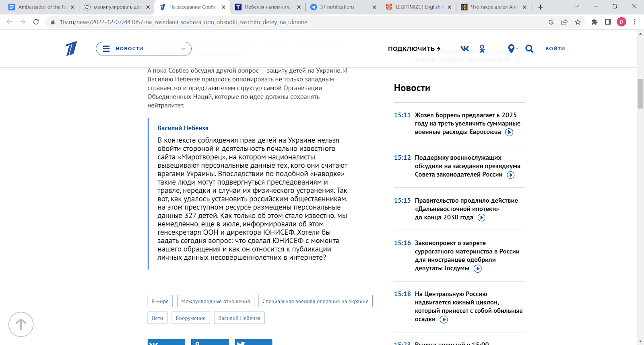Image resolution: width=644 pixels, height=345 pixels.
Task: Open news about Законопроект о запрете суррогатного материнства
Action: 467,256
